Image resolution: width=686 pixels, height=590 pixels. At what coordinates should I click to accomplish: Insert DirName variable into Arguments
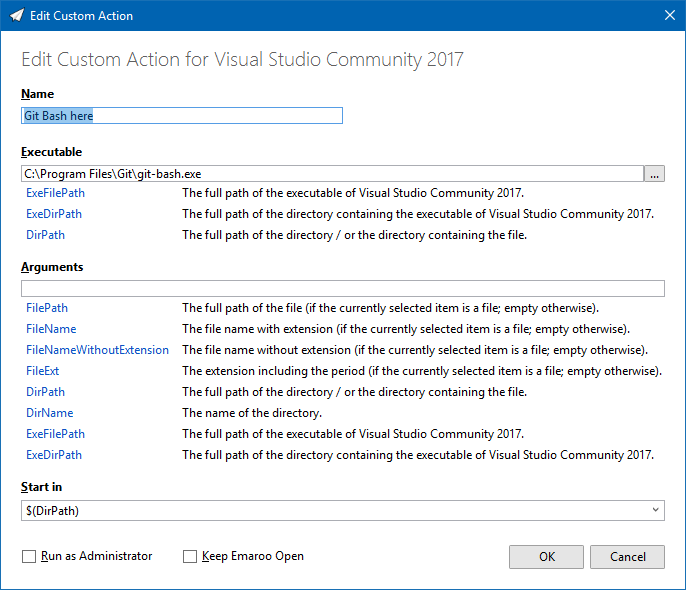(x=49, y=413)
